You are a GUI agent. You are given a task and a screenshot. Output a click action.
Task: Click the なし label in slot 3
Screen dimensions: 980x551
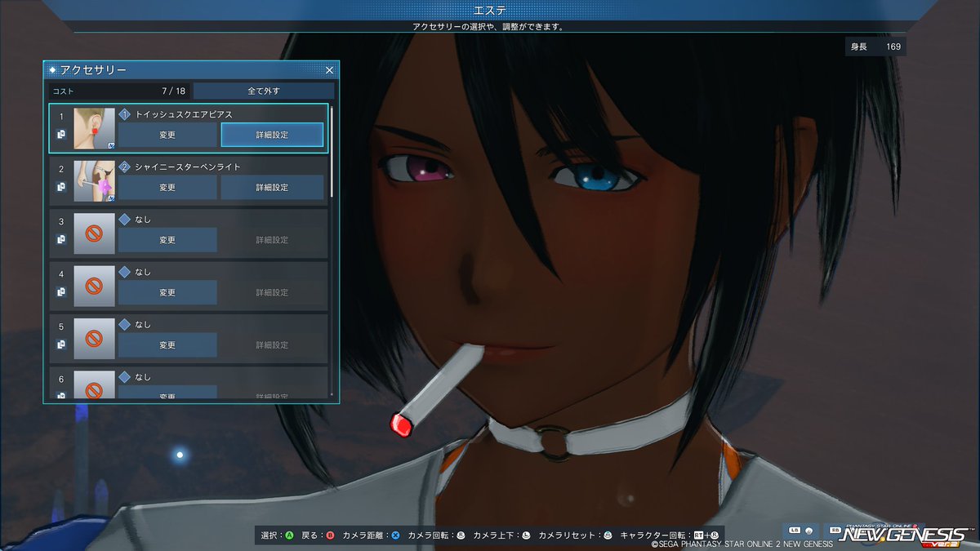pyautogui.click(x=143, y=220)
